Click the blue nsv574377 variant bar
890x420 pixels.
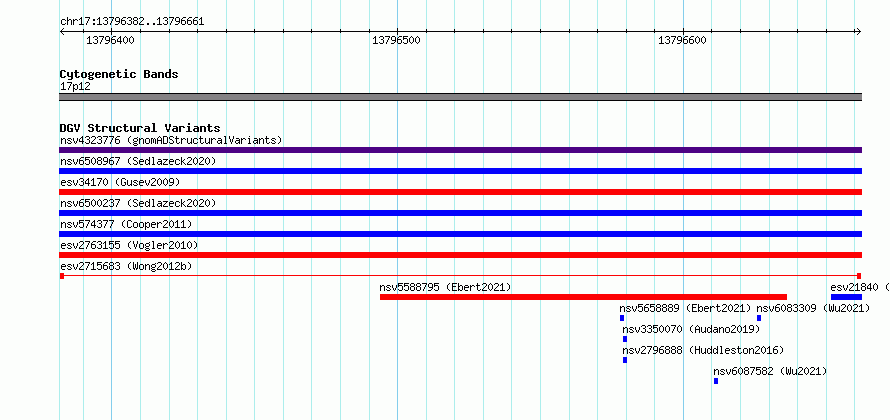(x=460, y=234)
